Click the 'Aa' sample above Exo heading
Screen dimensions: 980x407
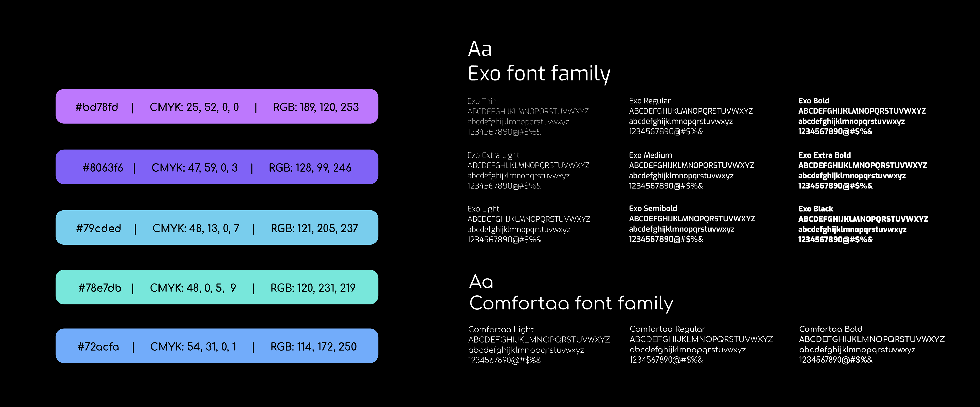[480, 49]
